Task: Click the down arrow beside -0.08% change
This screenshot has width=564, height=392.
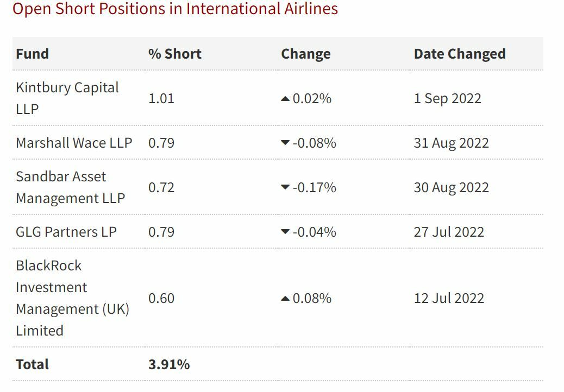Action: tap(285, 143)
